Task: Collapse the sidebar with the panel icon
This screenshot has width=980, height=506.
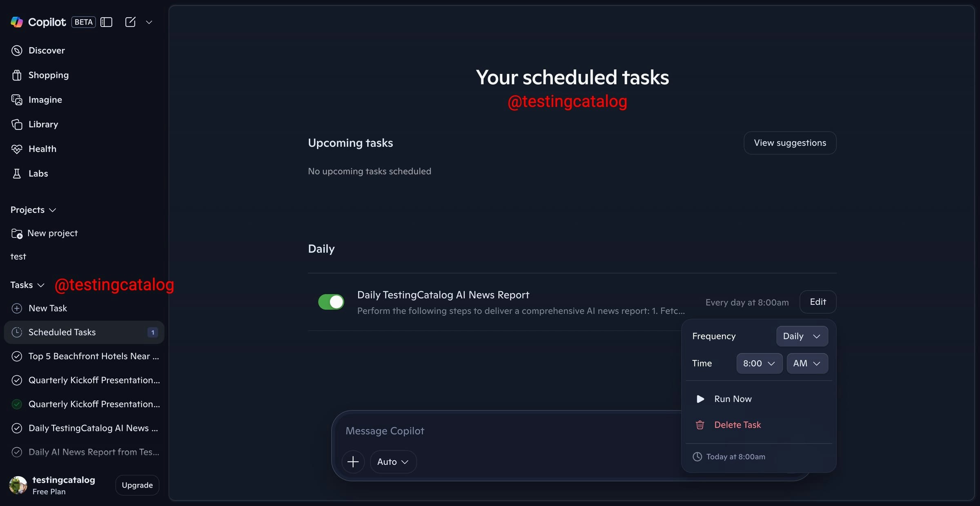Action: [106, 22]
